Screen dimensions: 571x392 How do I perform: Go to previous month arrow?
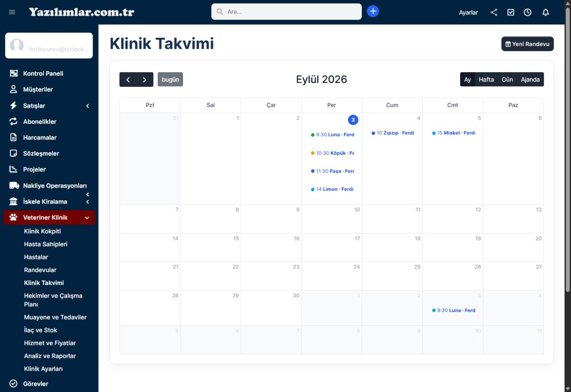point(128,80)
